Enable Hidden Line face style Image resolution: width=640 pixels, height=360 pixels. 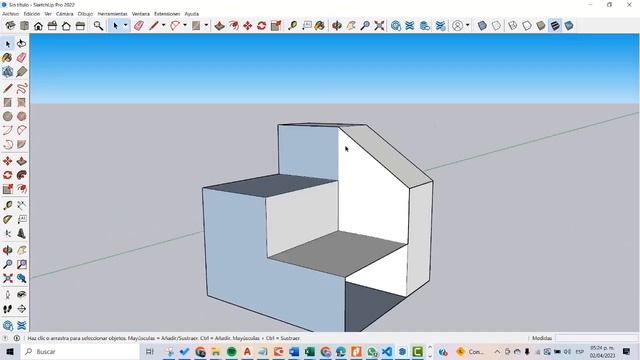[x=527, y=26]
